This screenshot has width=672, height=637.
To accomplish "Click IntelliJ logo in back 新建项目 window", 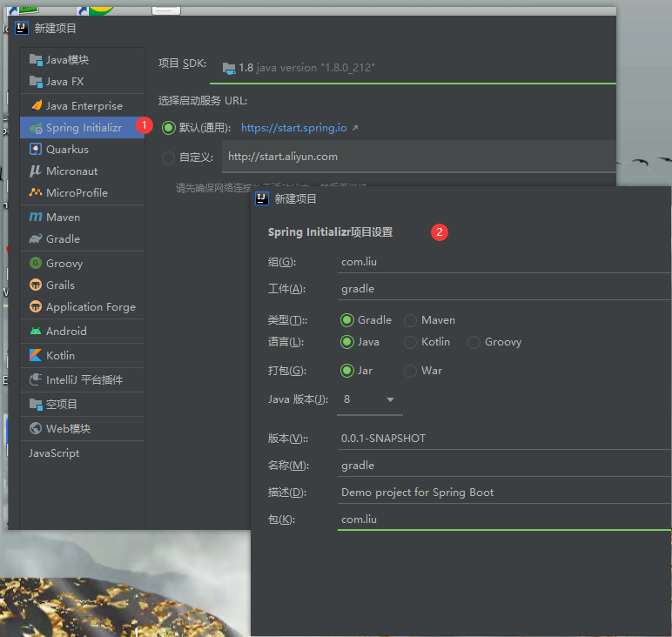I will (22, 28).
